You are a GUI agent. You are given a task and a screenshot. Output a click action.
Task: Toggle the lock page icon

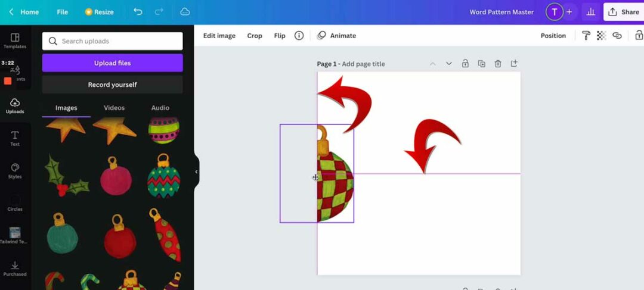tap(465, 64)
